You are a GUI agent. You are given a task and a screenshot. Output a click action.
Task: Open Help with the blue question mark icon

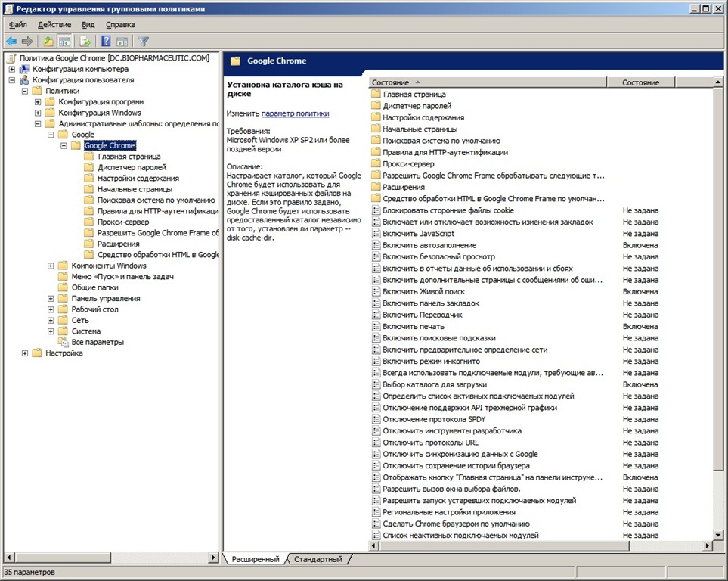(x=106, y=42)
